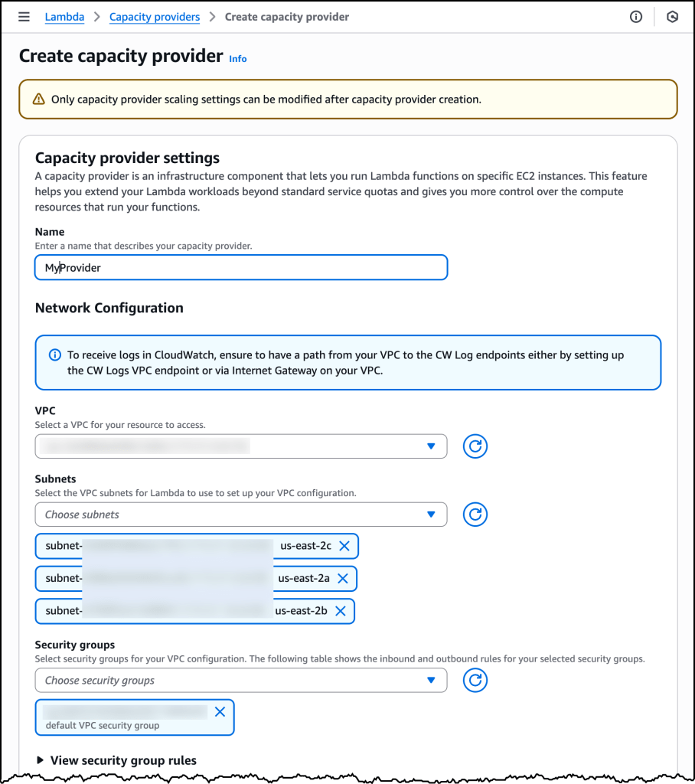Image resolution: width=695 pixels, height=784 pixels.
Task: Navigate to Lambda in the breadcrumb
Action: point(64,16)
